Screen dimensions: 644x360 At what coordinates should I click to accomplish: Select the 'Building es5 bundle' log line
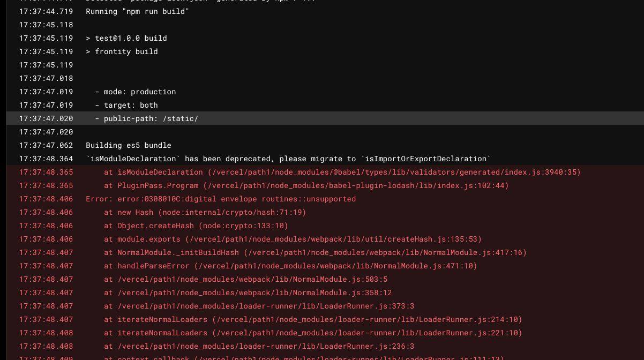tap(129, 145)
